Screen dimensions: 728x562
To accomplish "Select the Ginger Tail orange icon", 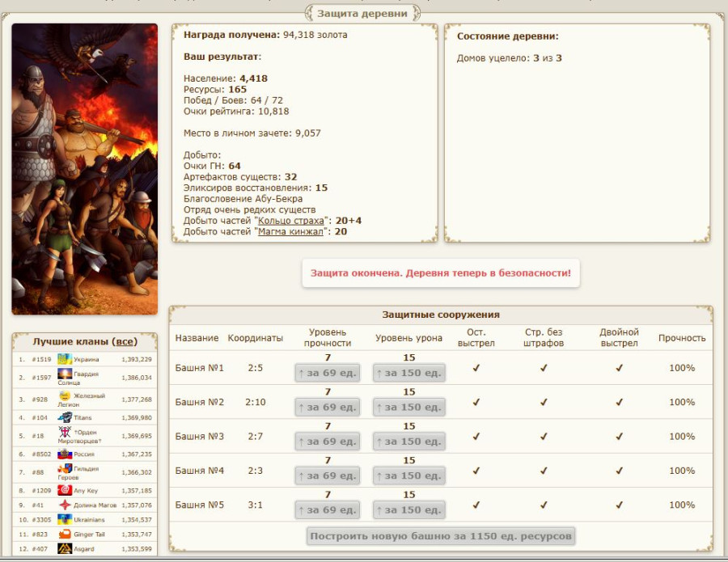I will coord(65,535).
